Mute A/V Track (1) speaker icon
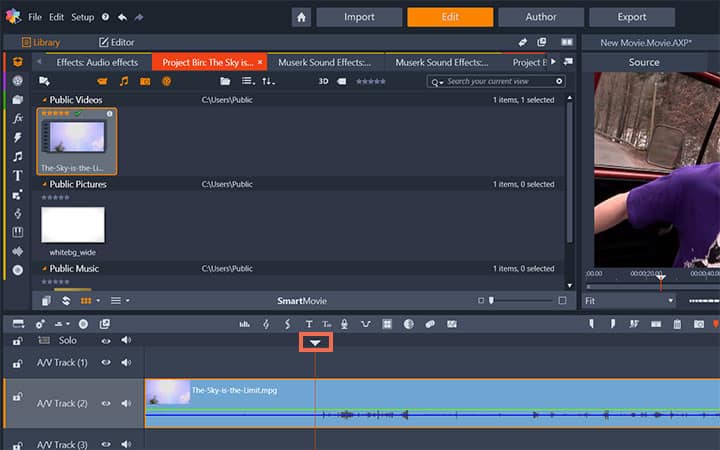This screenshot has height=450, width=720. 126,362
